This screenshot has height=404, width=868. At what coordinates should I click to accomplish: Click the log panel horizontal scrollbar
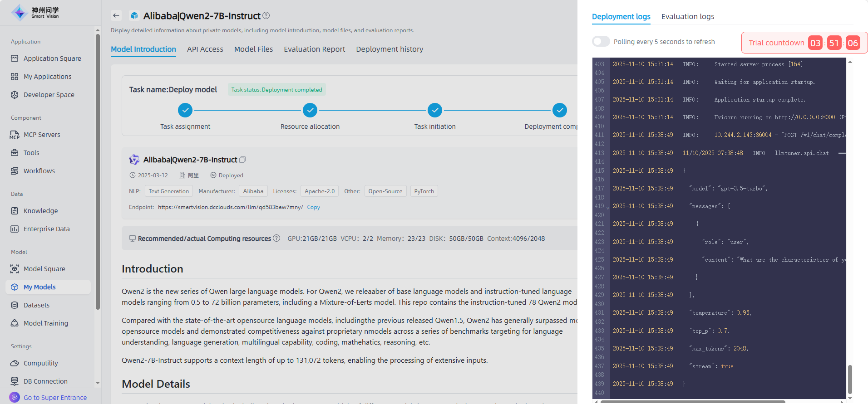[x=692, y=401]
